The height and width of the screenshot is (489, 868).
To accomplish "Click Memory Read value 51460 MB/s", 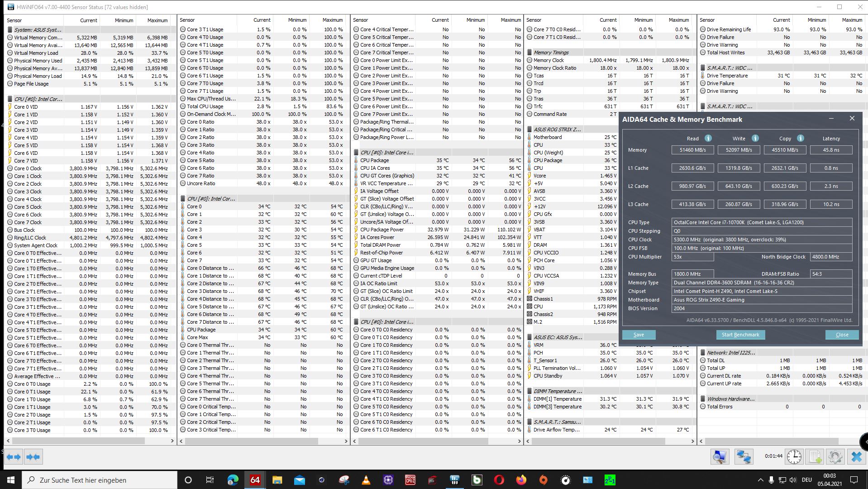I will [692, 150].
